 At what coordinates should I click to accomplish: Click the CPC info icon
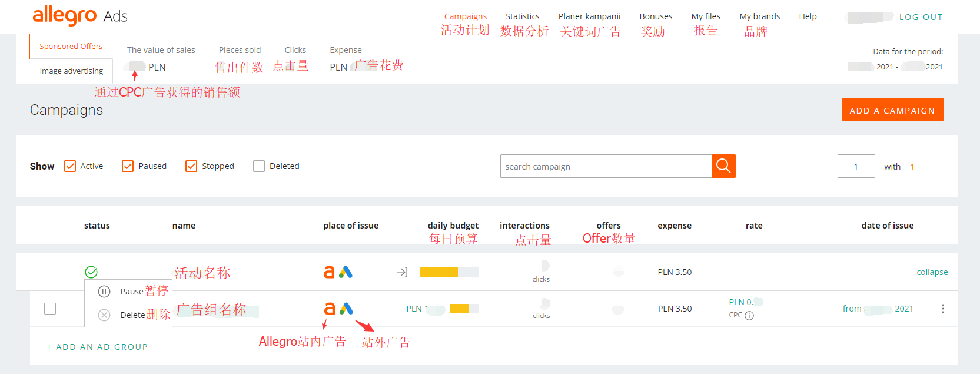point(749,316)
